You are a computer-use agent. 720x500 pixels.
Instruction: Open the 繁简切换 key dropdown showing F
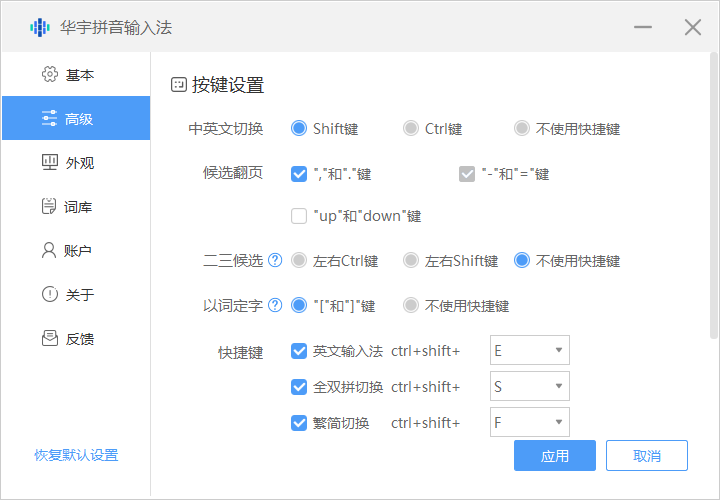[x=529, y=422]
